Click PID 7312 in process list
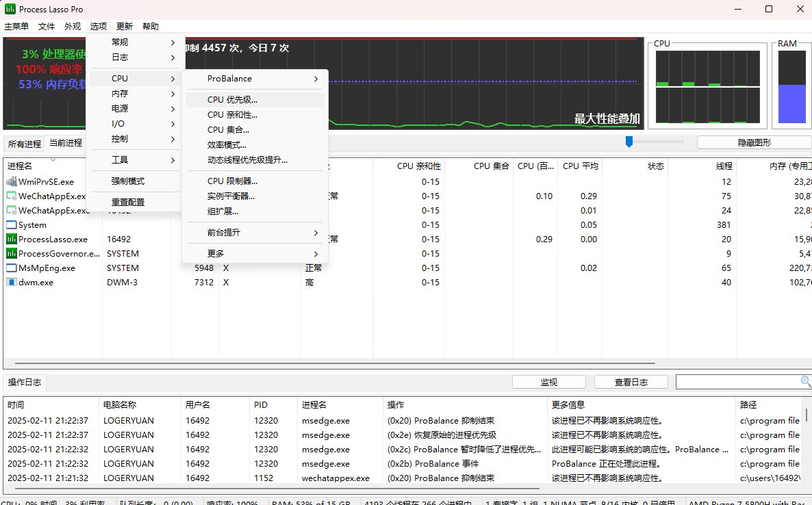The image size is (812, 505). click(x=204, y=283)
